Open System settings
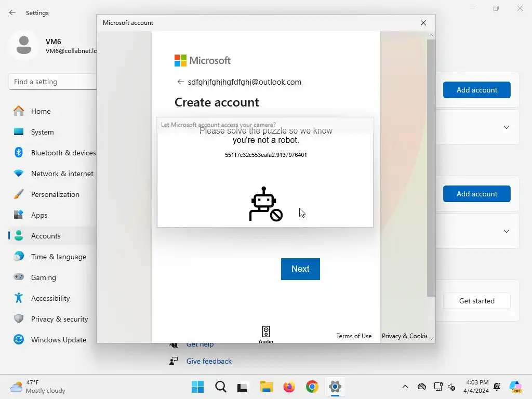This screenshot has height=399, width=532. coord(52,132)
